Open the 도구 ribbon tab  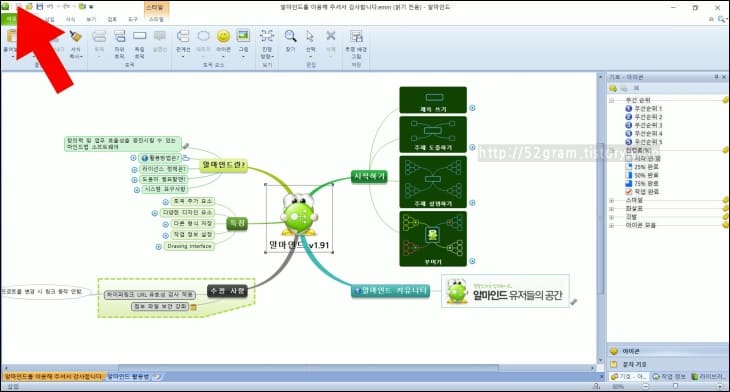133,19
